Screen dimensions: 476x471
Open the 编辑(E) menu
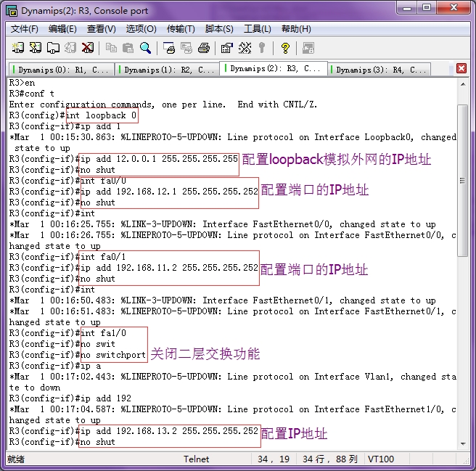click(x=62, y=29)
